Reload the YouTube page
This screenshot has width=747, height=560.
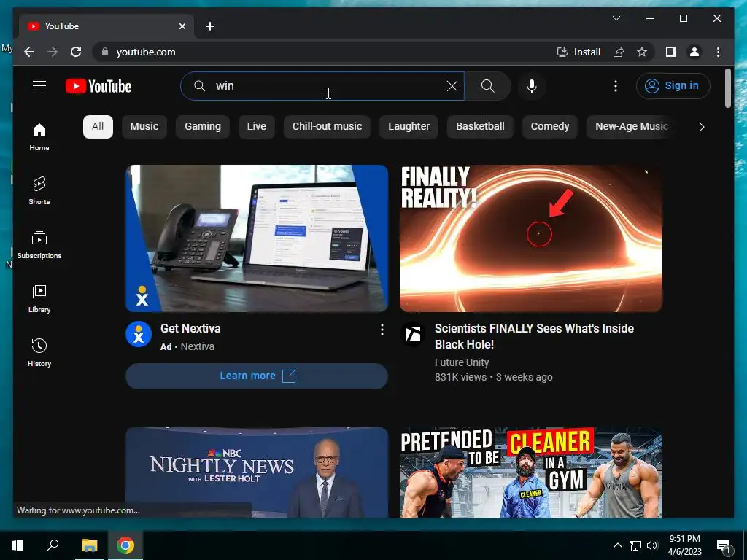click(76, 52)
